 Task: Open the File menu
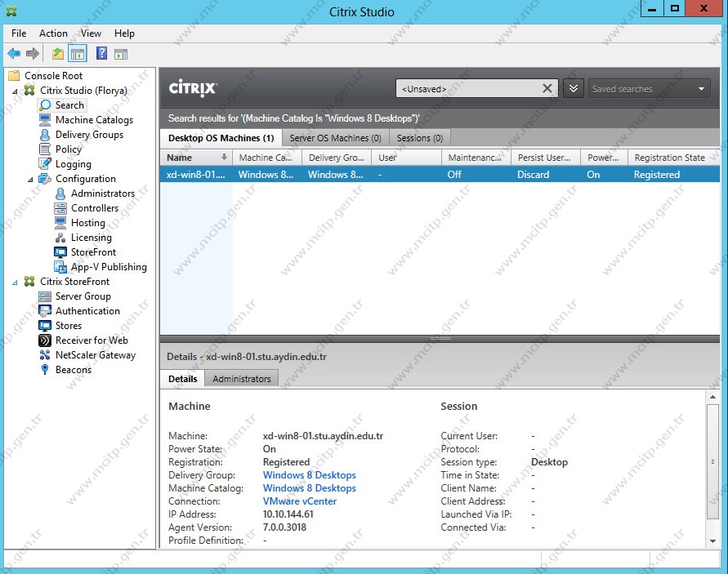coord(19,33)
